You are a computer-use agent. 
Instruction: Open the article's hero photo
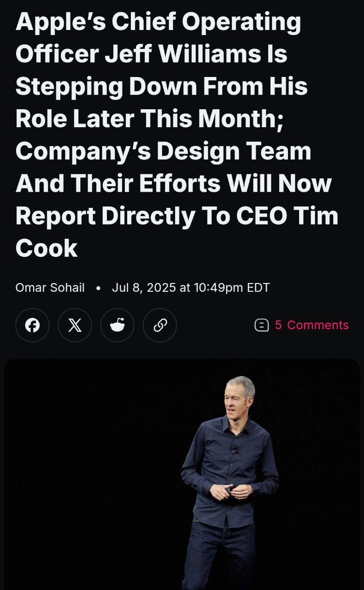click(182, 475)
